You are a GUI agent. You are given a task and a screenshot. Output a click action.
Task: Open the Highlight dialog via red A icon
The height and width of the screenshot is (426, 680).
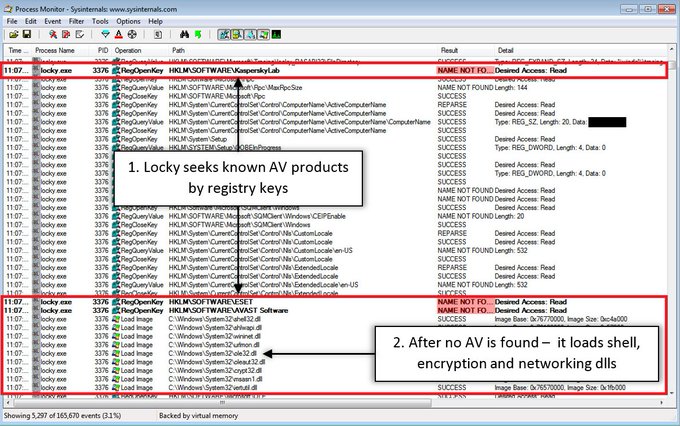(118, 34)
